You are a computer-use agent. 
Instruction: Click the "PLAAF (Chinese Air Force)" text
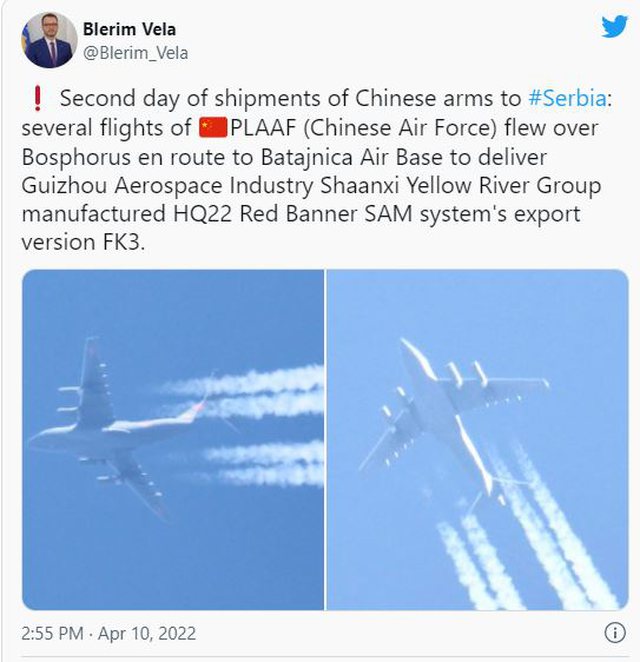(x=363, y=128)
